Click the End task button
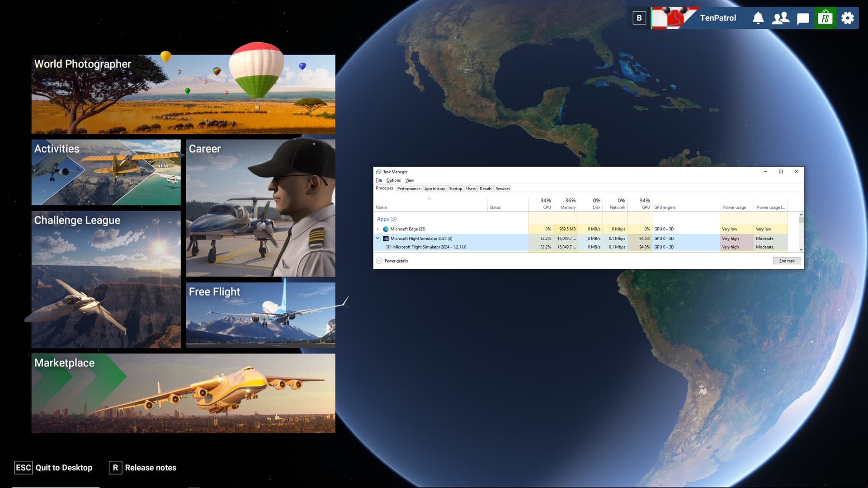This screenshot has width=868, height=488. [787, 261]
